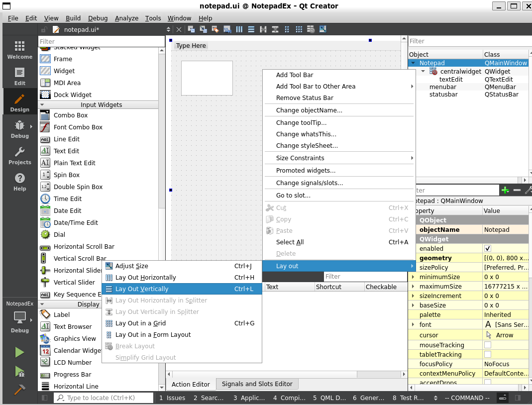Uncheck the enabled property checkbox

pyautogui.click(x=488, y=248)
